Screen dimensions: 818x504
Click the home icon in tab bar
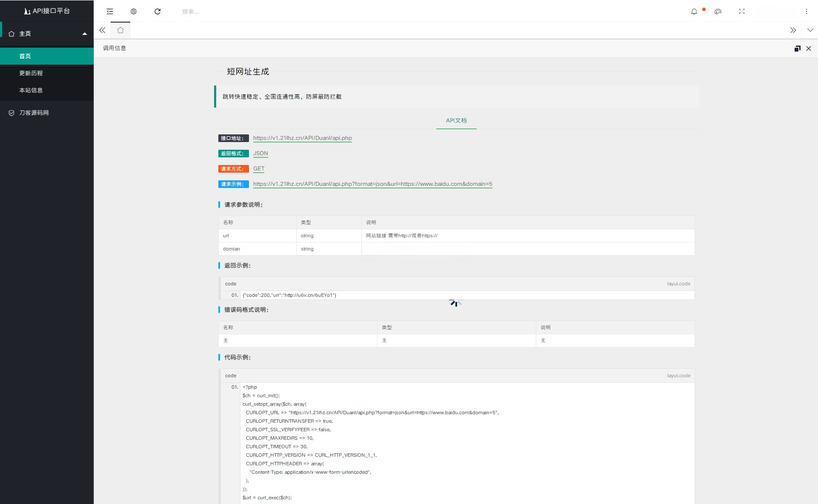tap(120, 30)
